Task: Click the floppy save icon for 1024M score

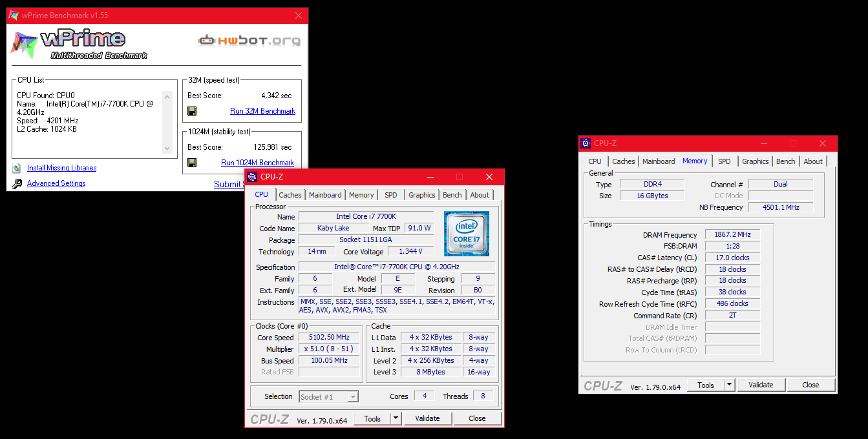Action: (192, 163)
